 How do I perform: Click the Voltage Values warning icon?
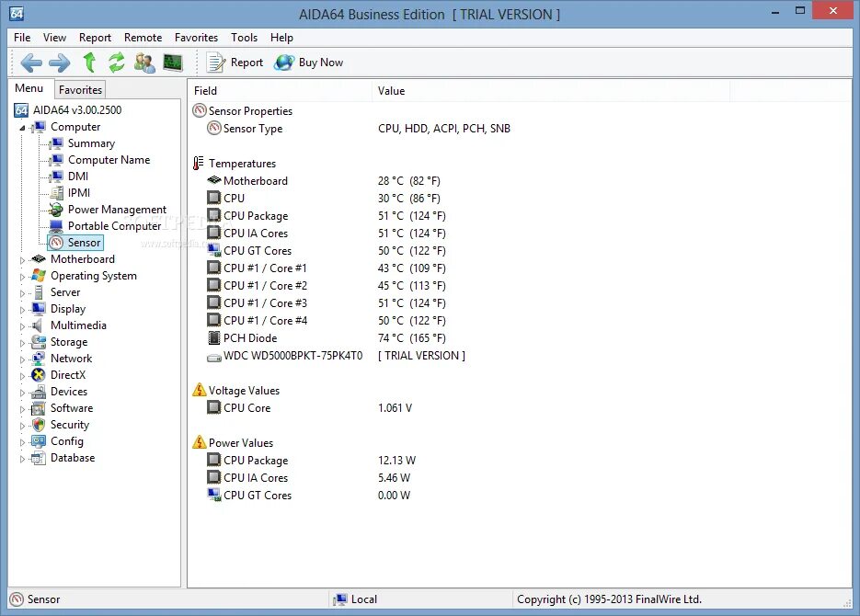[x=199, y=390]
